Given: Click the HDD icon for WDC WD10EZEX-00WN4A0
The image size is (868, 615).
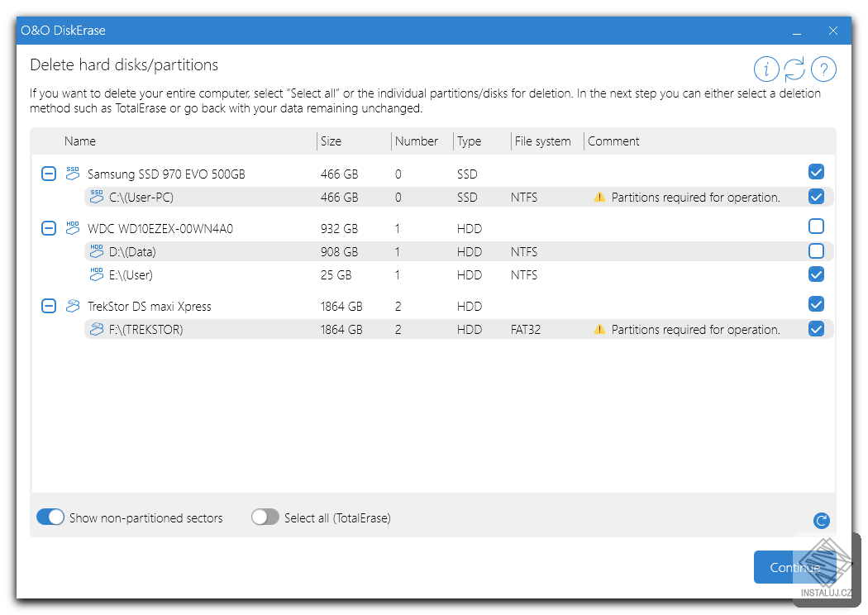Looking at the screenshot, I should pyautogui.click(x=73, y=228).
